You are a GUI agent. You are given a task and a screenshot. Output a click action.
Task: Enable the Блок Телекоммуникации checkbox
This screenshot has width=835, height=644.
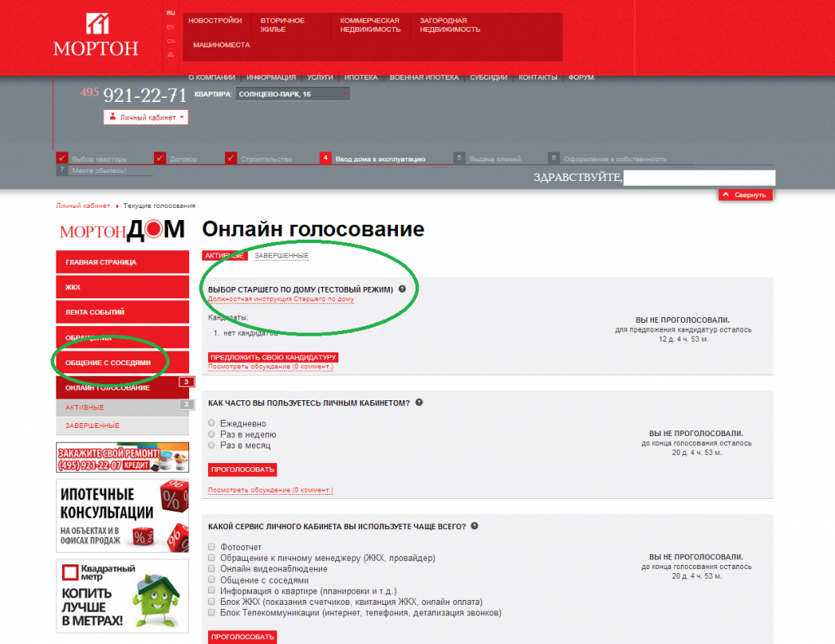point(211,612)
